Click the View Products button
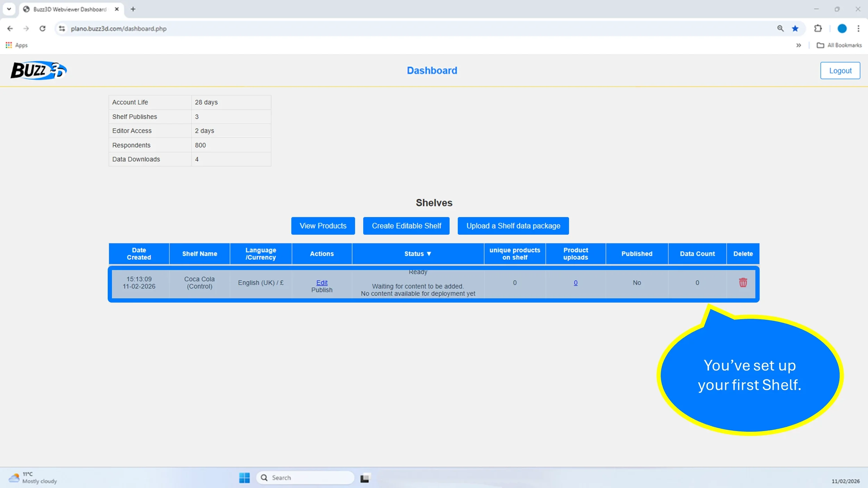 [x=323, y=226]
